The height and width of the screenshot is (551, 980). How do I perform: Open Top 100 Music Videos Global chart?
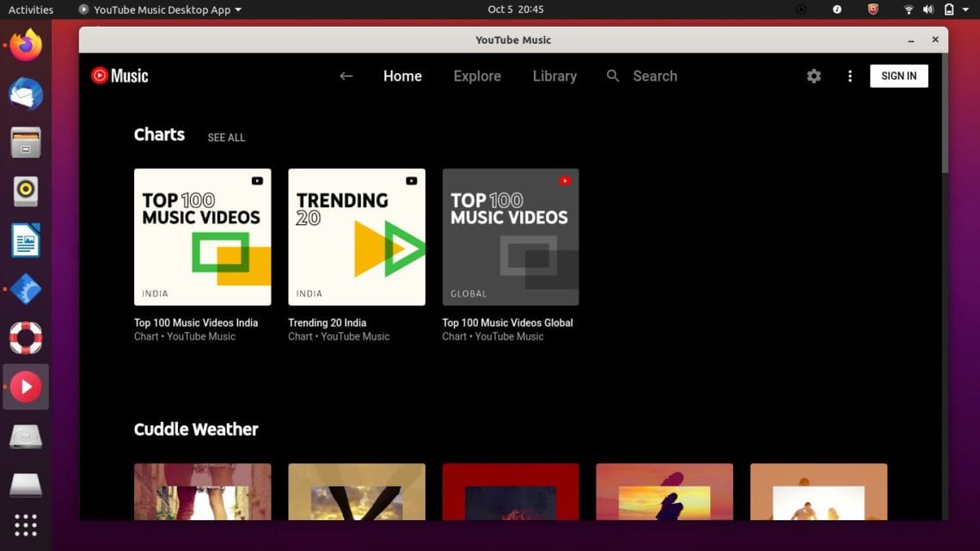[x=510, y=236]
